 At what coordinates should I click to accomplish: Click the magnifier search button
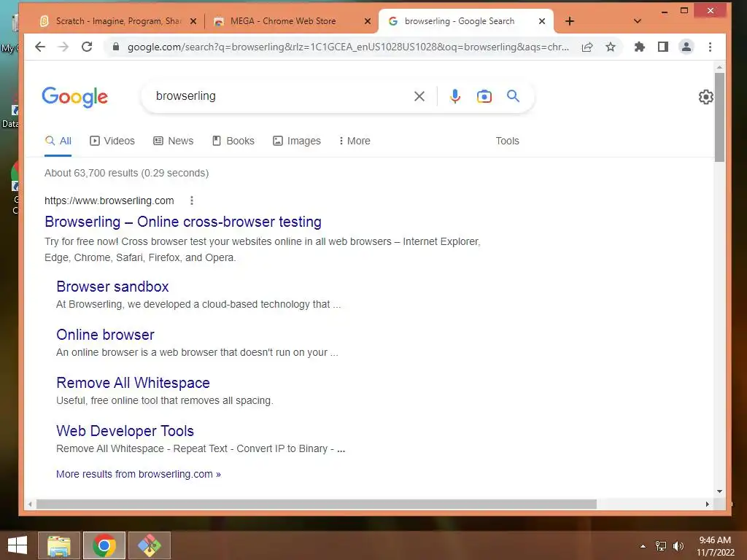[x=513, y=96]
